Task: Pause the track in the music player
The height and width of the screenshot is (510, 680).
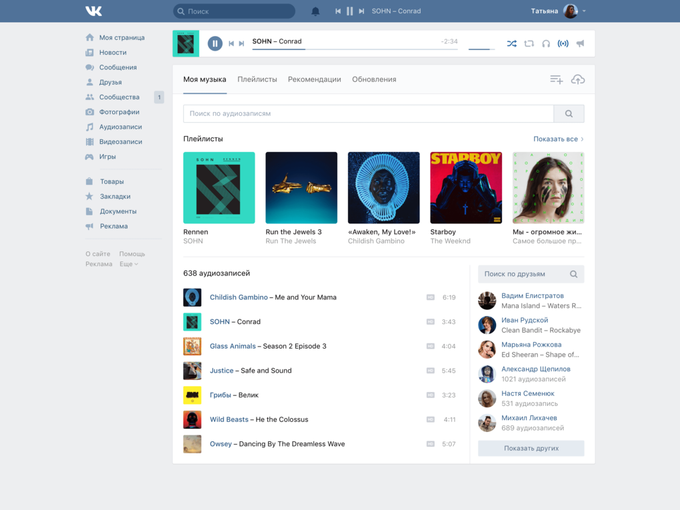Action: 215,43
